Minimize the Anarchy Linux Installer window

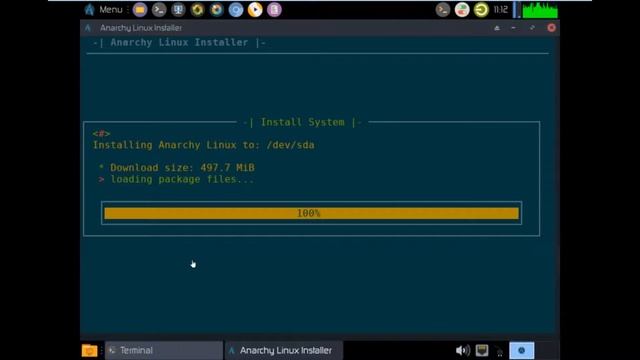point(513,28)
